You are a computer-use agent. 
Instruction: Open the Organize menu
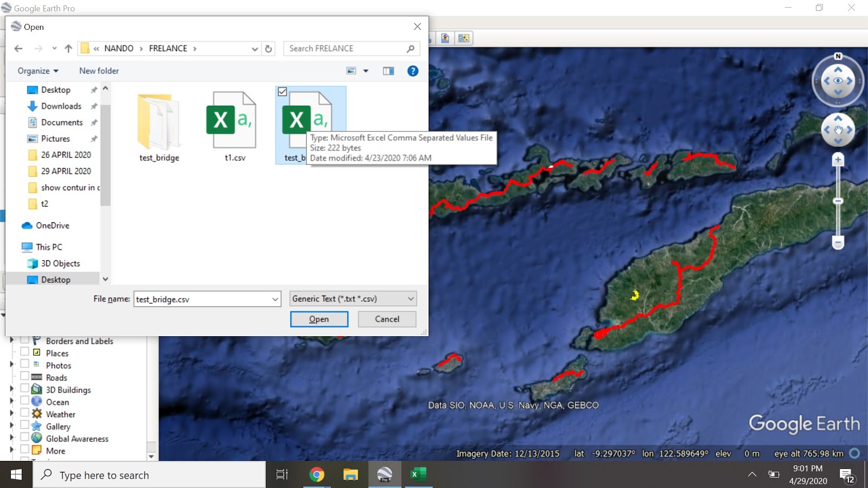click(x=37, y=70)
